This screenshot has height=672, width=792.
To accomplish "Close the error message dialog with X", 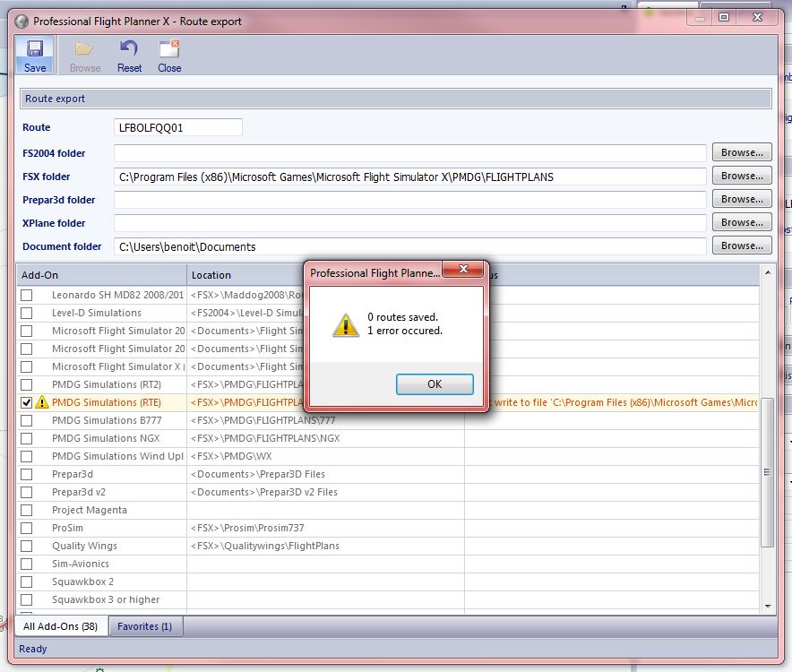I will coord(463,269).
